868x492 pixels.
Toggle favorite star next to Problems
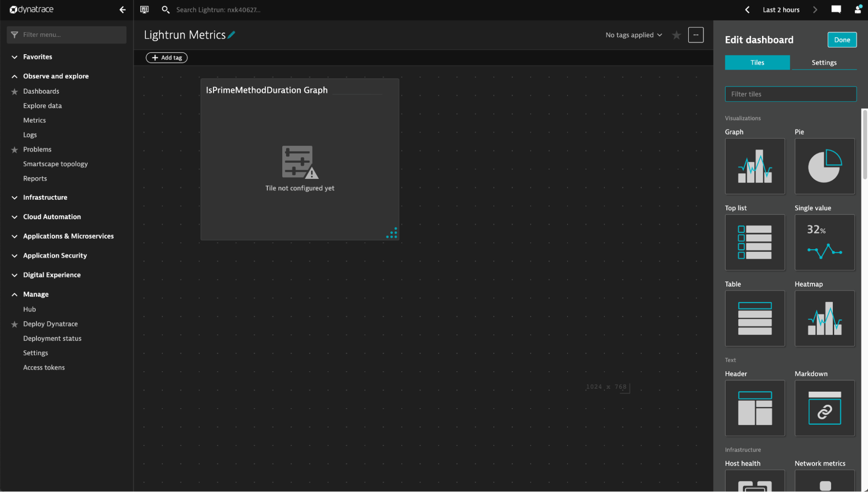click(14, 150)
